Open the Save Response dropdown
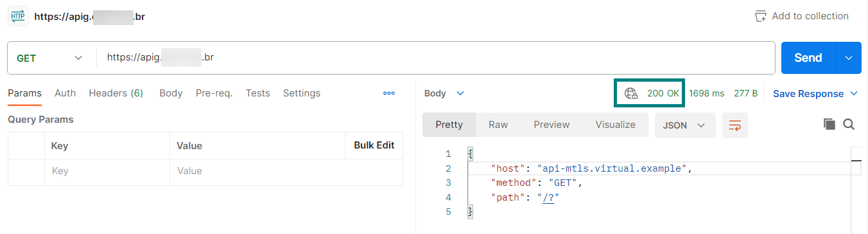This screenshot has height=234, width=868. [815, 94]
